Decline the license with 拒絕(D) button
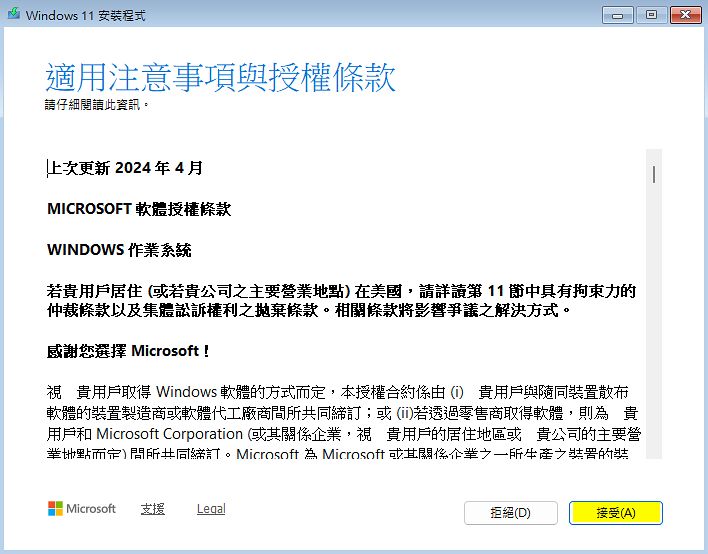The image size is (708, 554). 511,513
